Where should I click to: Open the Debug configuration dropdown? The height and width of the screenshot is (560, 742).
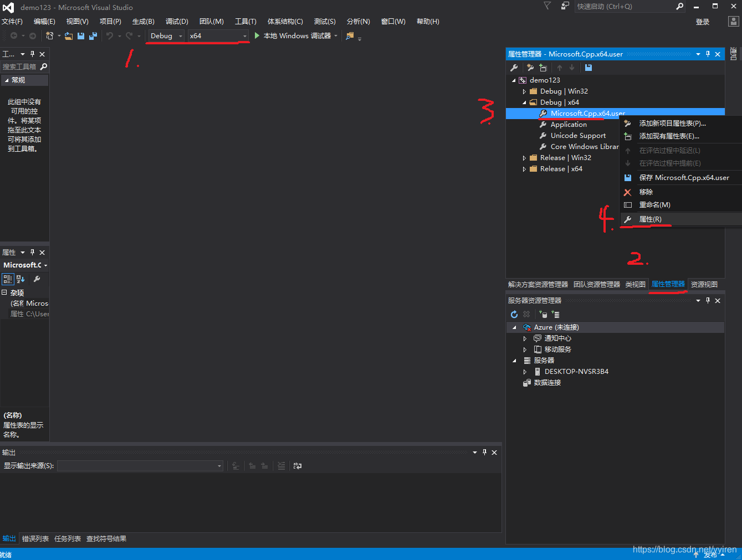coord(166,36)
